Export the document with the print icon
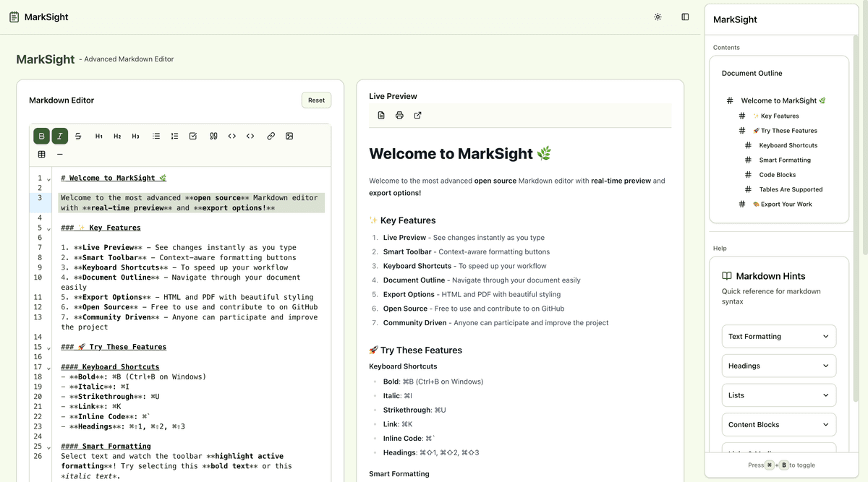 point(399,115)
